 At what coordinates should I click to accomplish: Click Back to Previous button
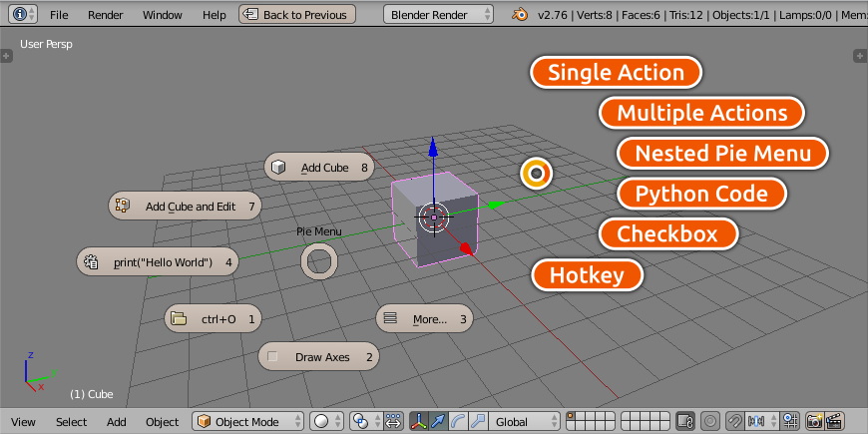(x=297, y=15)
